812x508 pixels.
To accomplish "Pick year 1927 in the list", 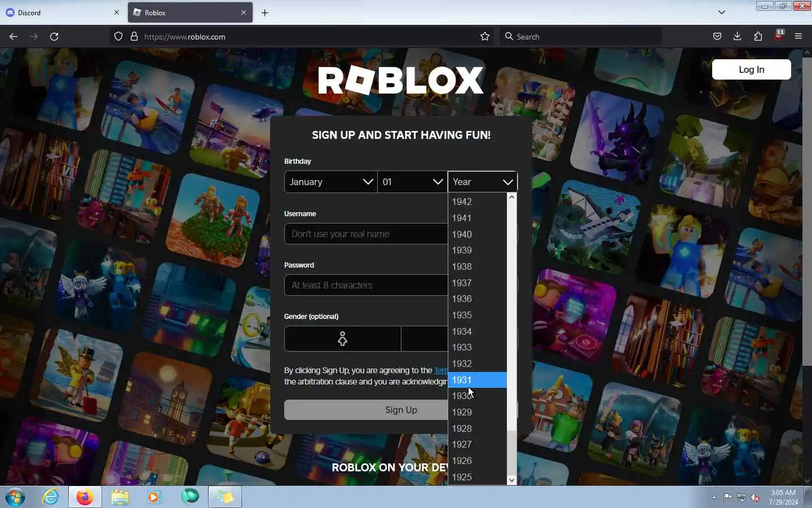I will pos(477,444).
